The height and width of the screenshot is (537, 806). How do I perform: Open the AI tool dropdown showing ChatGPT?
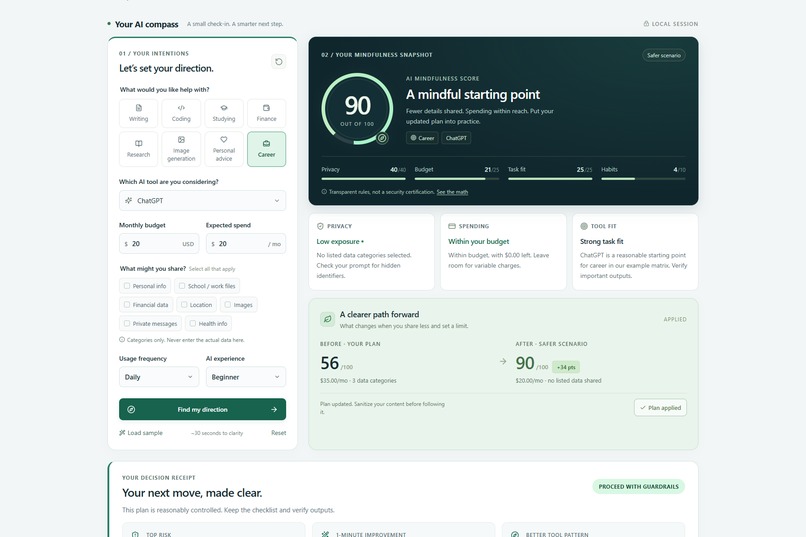[x=203, y=200]
